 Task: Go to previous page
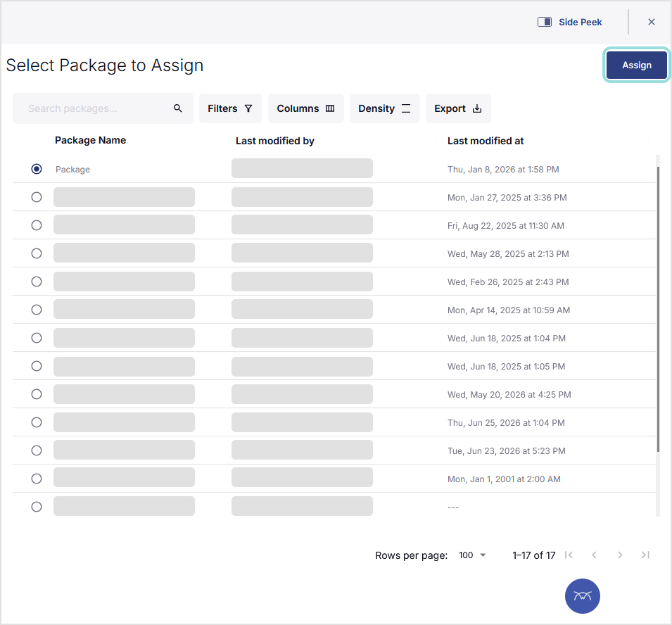pos(594,555)
